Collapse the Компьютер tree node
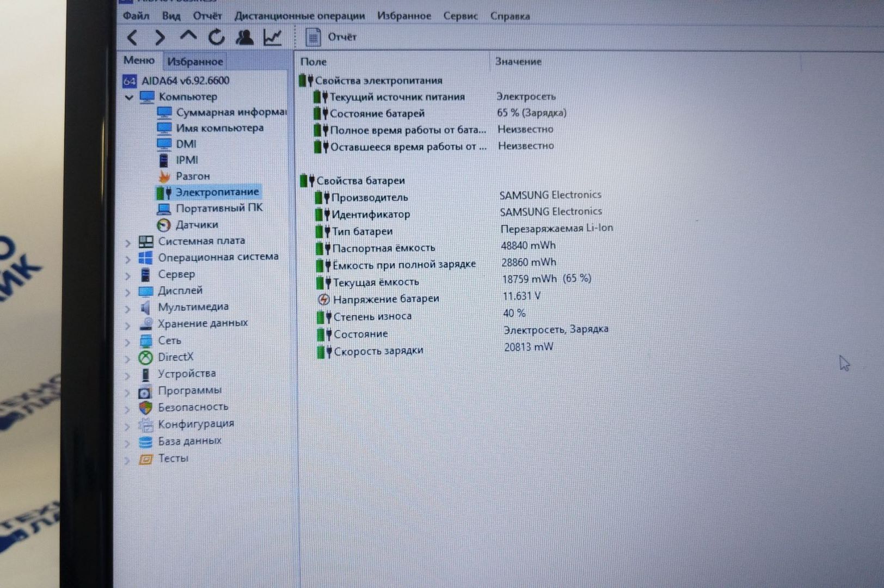The image size is (884, 588). [x=129, y=98]
